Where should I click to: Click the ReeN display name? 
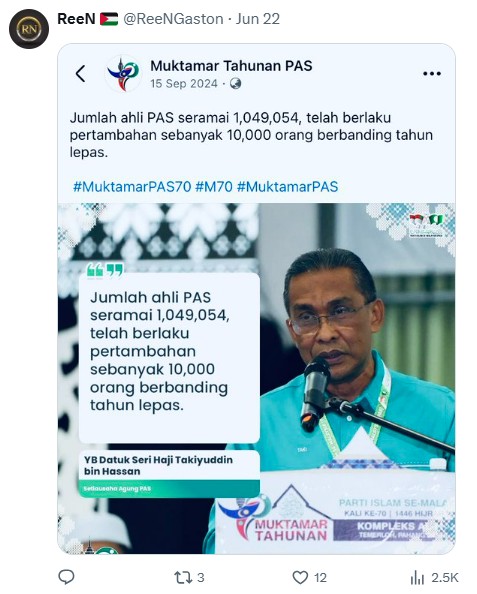click(76, 19)
